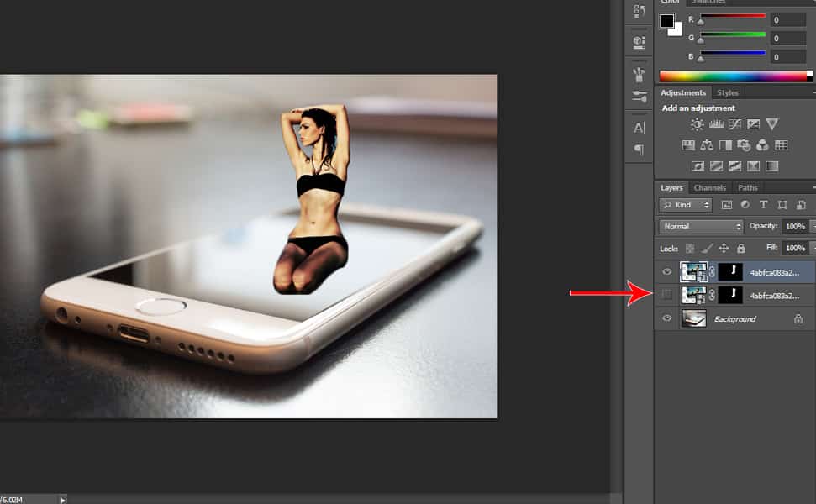Add a Channel Mixer adjustment
This screenshot has width=816, height=504.
[762, 145]
